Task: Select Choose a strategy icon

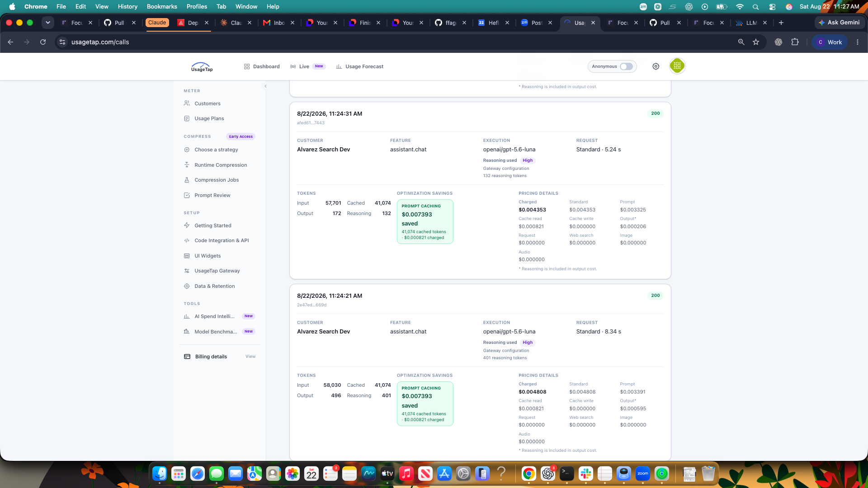Action: coord(187,150)
